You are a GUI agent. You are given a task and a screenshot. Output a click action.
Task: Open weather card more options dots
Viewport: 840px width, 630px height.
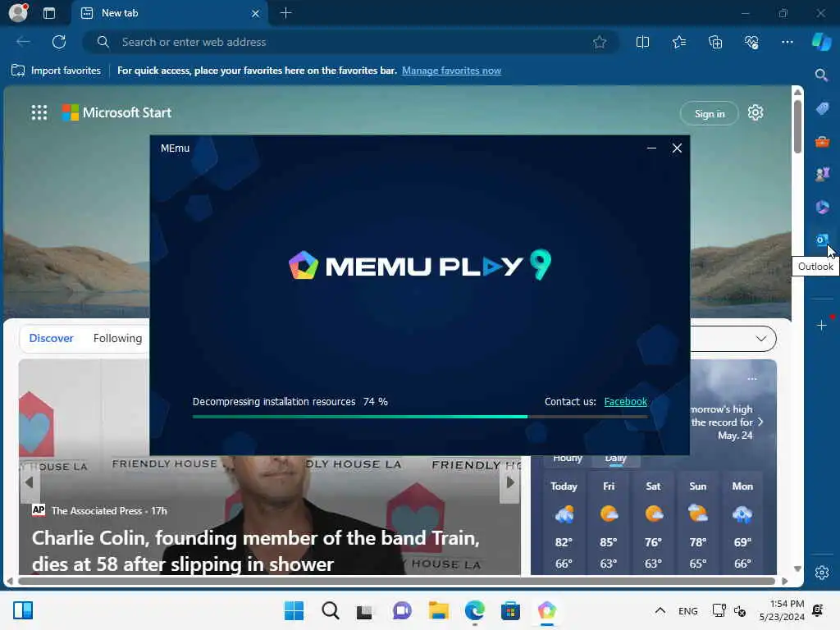(x=752, y=379)
